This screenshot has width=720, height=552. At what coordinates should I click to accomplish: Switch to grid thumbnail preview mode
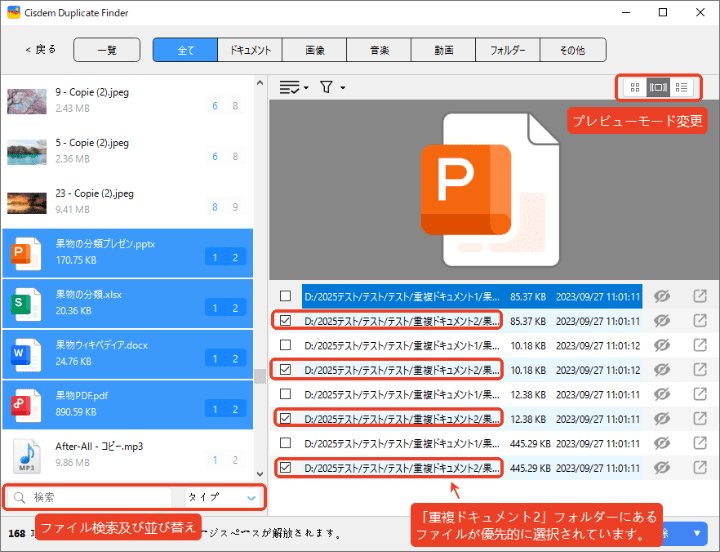(633, 88)
